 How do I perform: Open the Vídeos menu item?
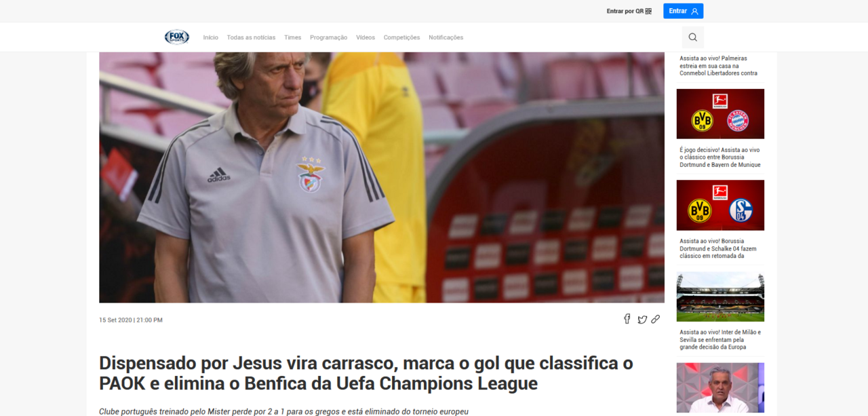[366, 37]
